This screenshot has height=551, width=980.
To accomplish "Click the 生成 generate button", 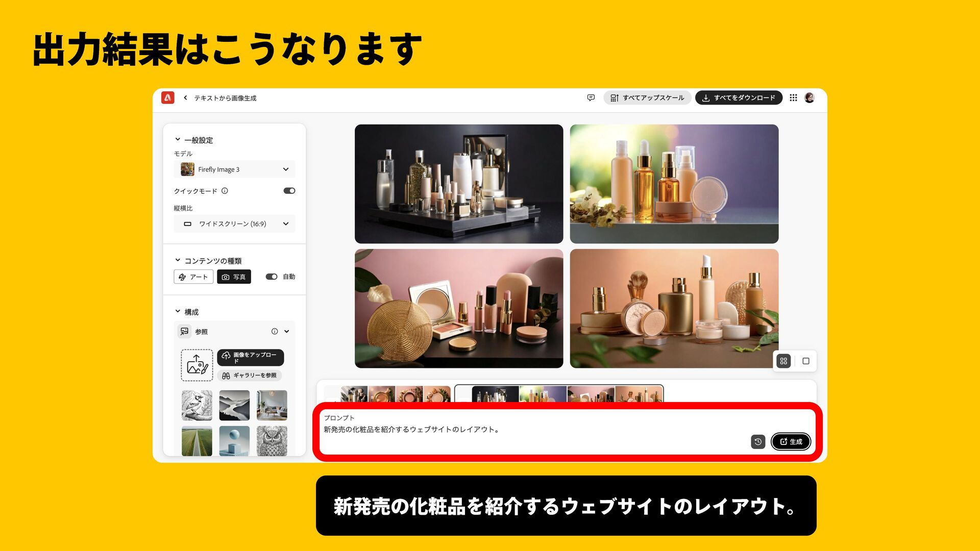I will click(x=791, y=442).
